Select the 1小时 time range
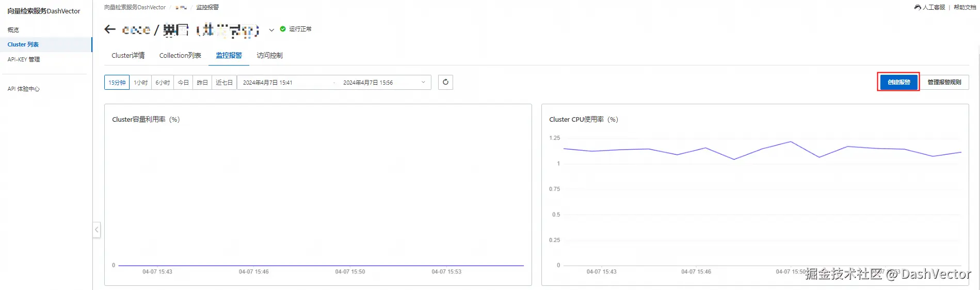Screen dimensions: 980x290 (x=140, y=82)
